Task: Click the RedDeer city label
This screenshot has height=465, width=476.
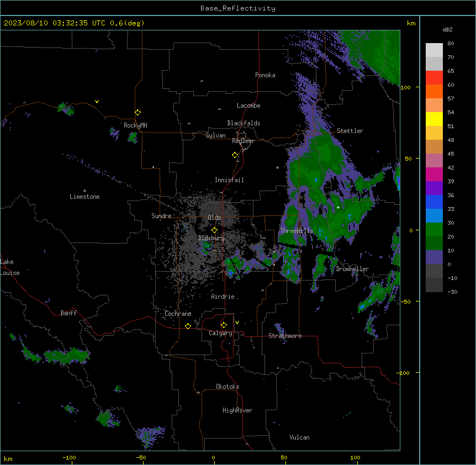Action: point(243,141)
